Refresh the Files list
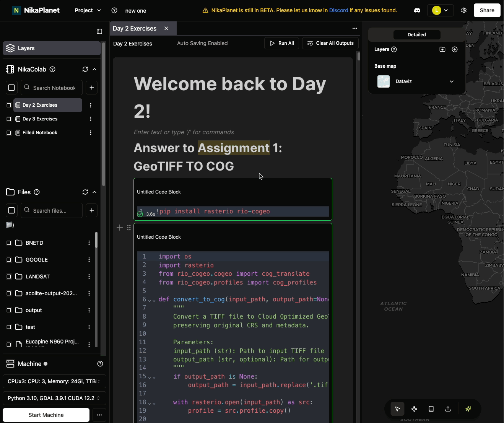The image size is (504, 423). (x=85, y=192)
